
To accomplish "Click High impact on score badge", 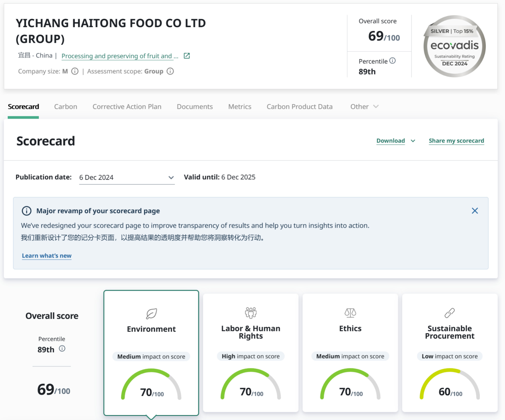I will point(251,356).
